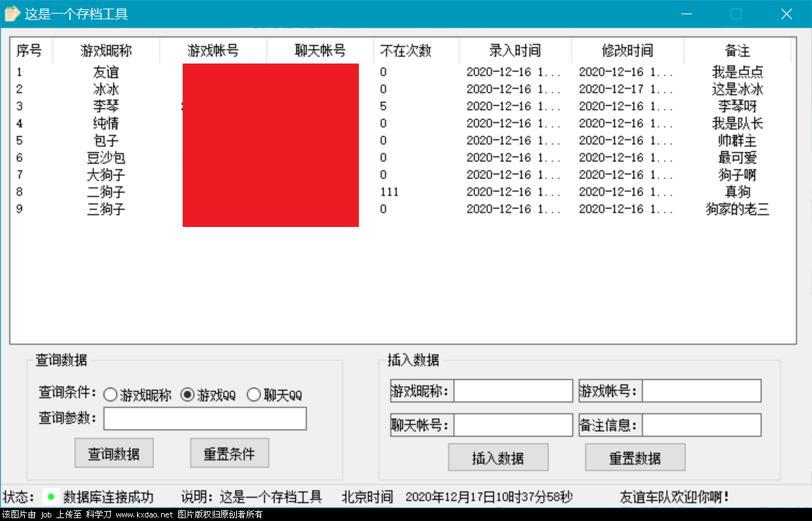
Task: Click the remark 我是队长
Action: tap(737, 123)
